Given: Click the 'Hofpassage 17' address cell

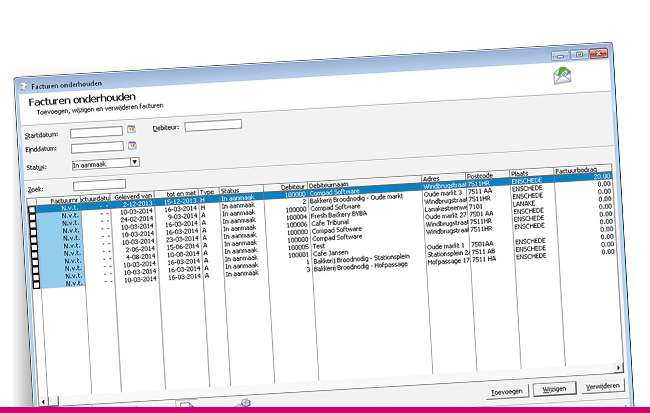Looking at the screenshot, I should click(x=448, y=261).
